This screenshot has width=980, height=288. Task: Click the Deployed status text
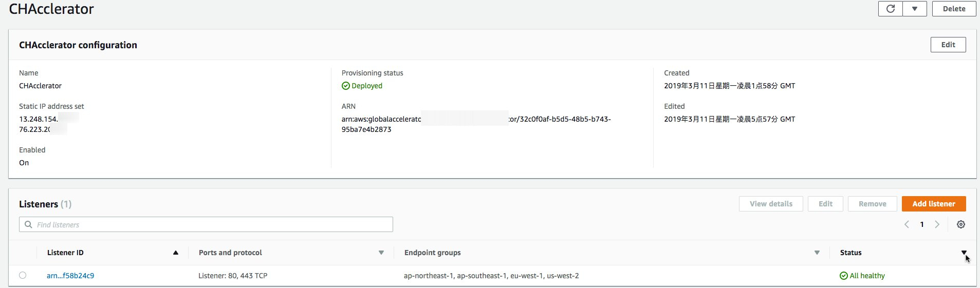point(367,86)
